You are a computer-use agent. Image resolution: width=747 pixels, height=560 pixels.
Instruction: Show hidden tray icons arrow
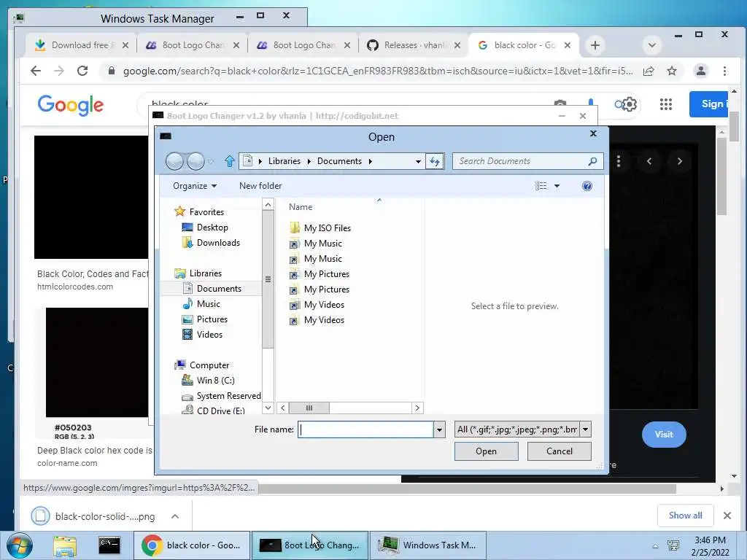(655, 546)
